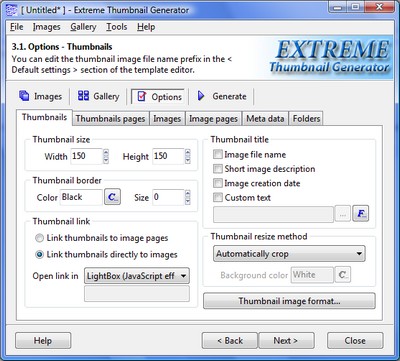This screenshot has width=400, height=361.
Task: Increase the thumbnail Height value
Action: coord(188,153)
